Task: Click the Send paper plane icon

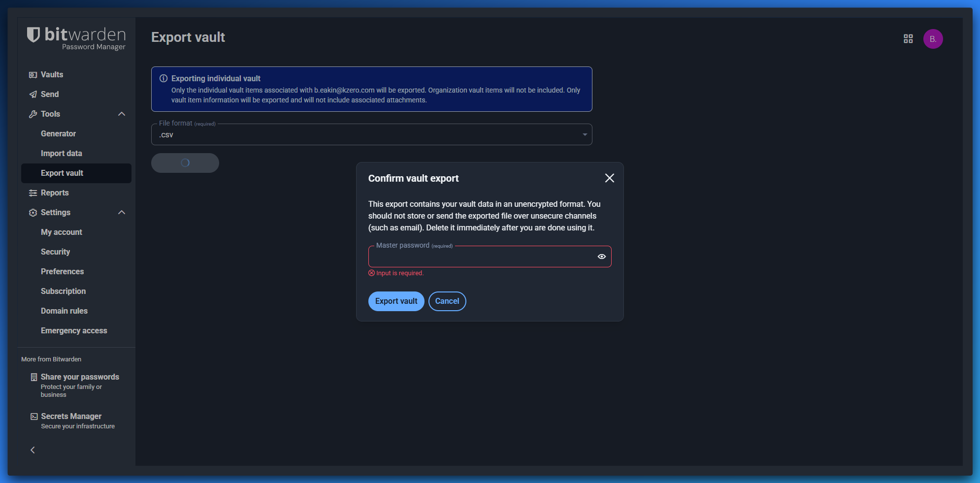Action: click(x=33, y=95)
